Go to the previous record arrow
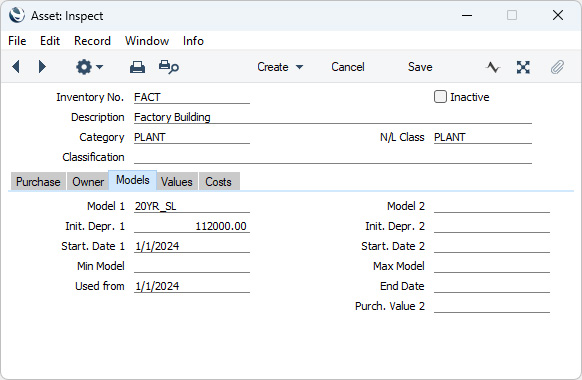 (16, 67)
